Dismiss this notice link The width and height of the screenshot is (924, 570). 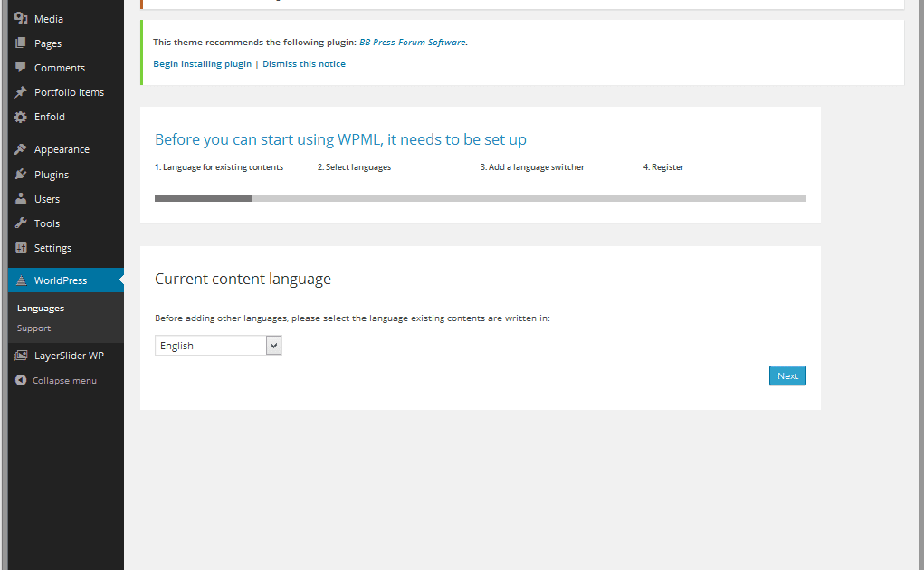[x=304, y=64]
